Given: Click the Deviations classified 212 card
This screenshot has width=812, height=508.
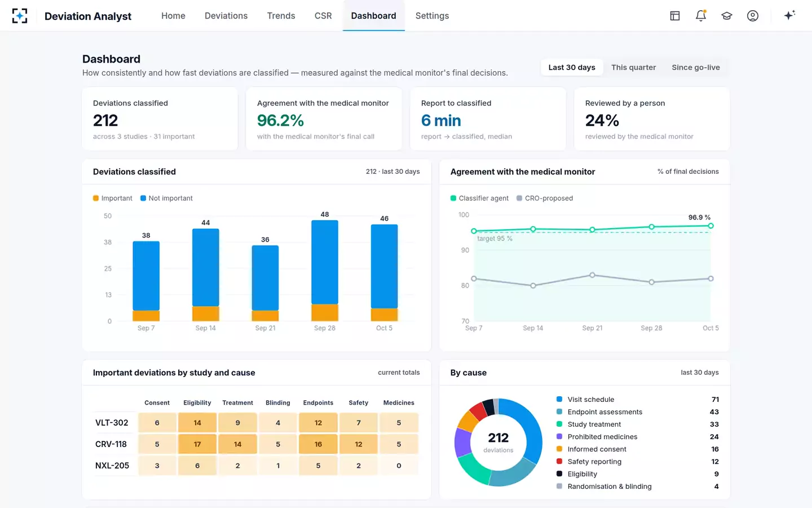Looking at the screenshot, I should point(160,119).
